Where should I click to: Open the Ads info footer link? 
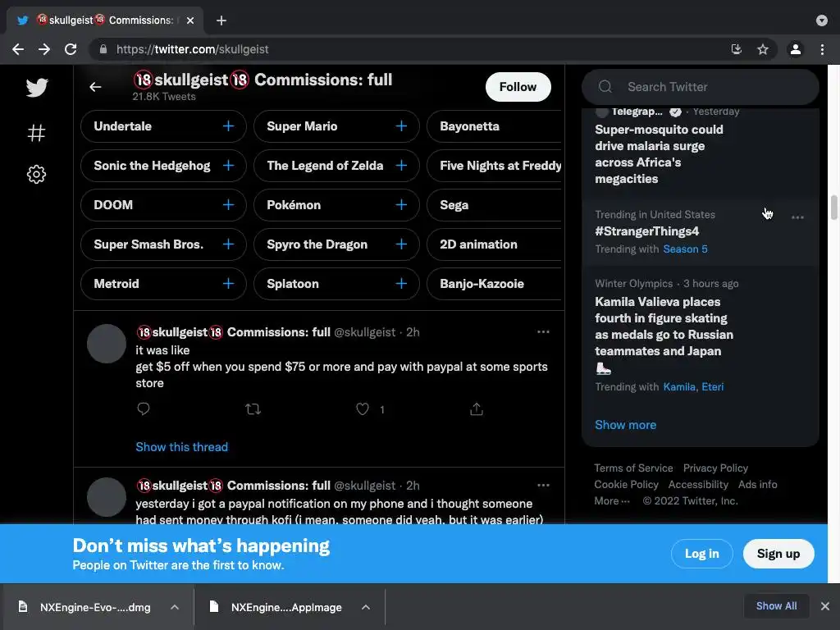tap(757, 484)
